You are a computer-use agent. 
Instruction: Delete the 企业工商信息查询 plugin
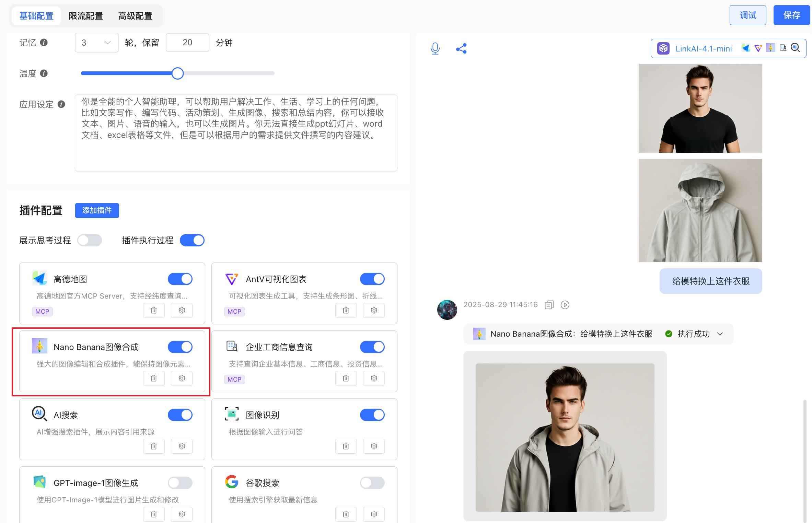point(346,378)
